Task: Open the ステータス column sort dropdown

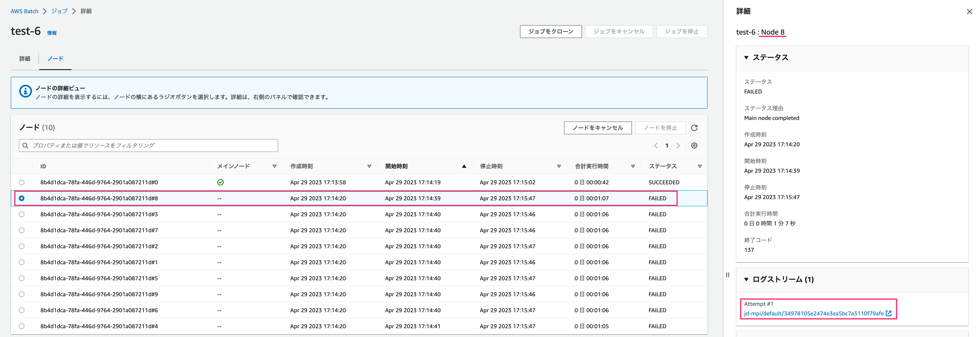Action: click(x=700, y=166)
